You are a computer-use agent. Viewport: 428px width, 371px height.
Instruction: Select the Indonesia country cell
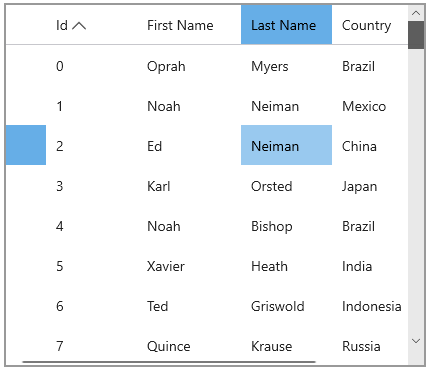[x=370, y=306]
